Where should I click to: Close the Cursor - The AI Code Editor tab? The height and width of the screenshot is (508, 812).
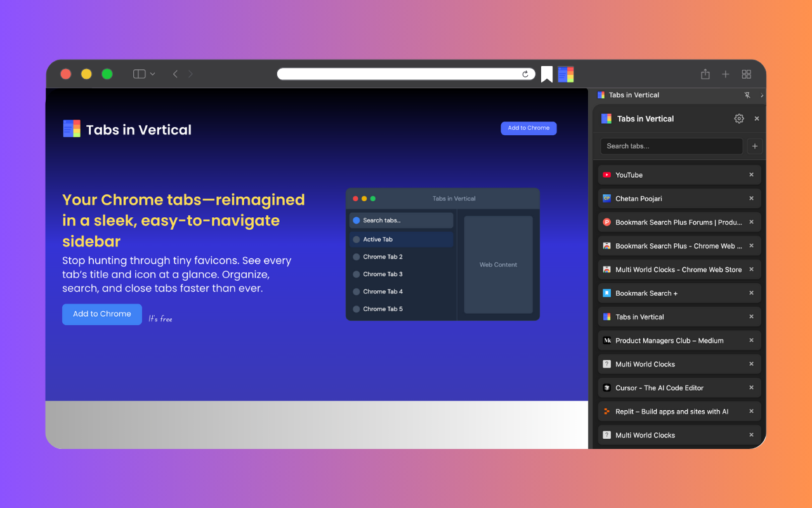click(752, 387)
